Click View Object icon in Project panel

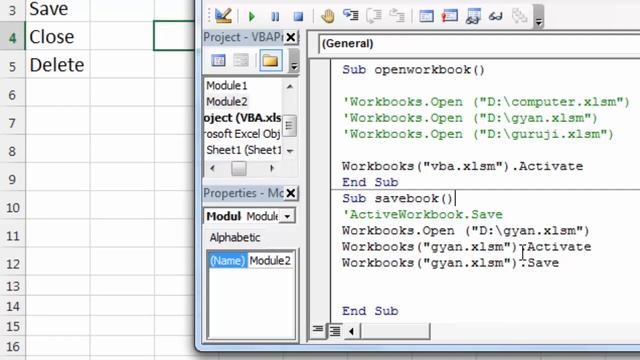coord(241,61)
